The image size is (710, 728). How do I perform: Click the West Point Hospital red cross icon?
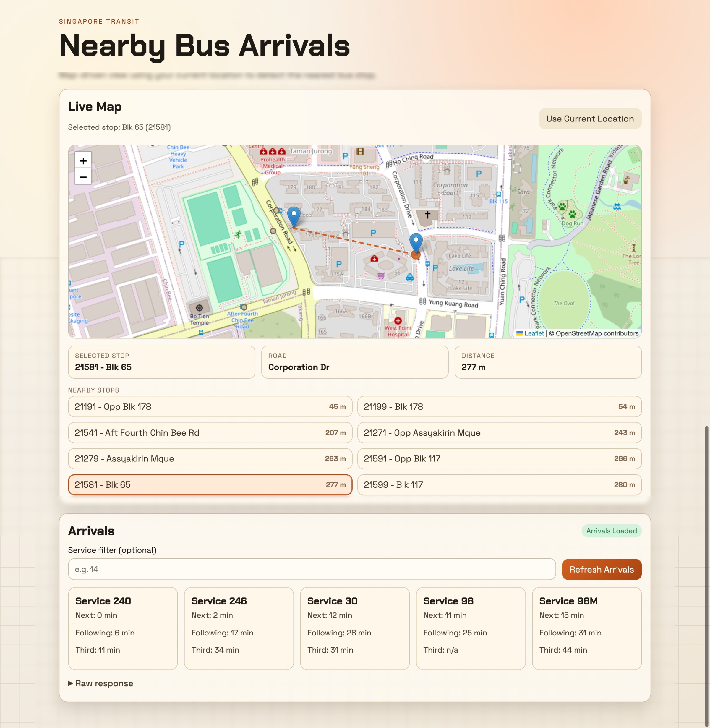[x=398, y=321]
